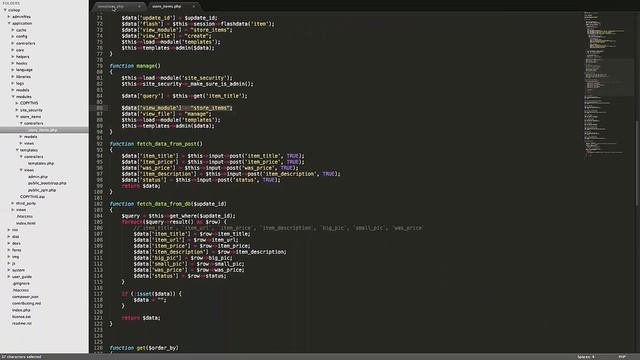Open index.html in the sidebar
Viewport: 640px width, 360px height.
pos(26,223)
